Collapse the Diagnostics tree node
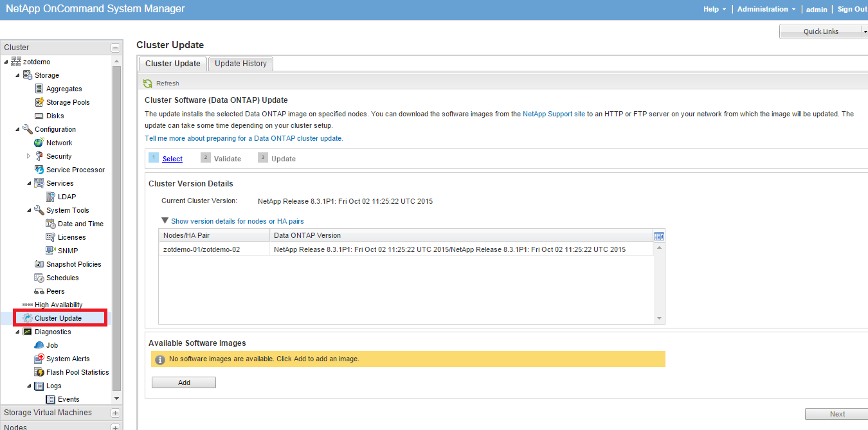This screenshot has height=430, width=868. [x=18, y=332]
